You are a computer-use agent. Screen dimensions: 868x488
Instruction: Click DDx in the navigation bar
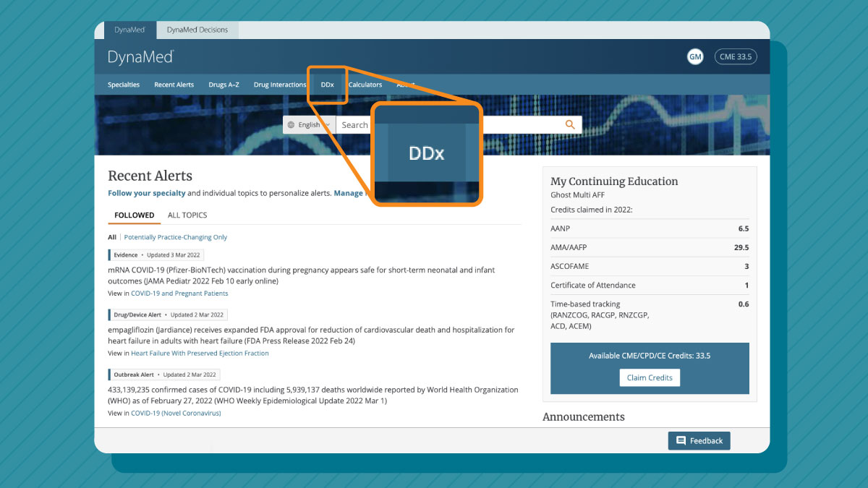click(x=326, y=85)
